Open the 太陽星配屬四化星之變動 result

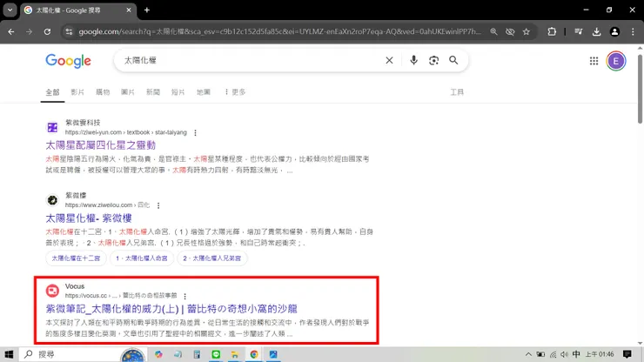[101, 145]
